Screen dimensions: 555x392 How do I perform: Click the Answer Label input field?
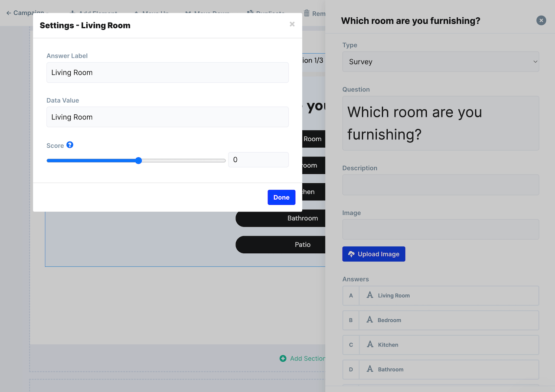(167, 72)
